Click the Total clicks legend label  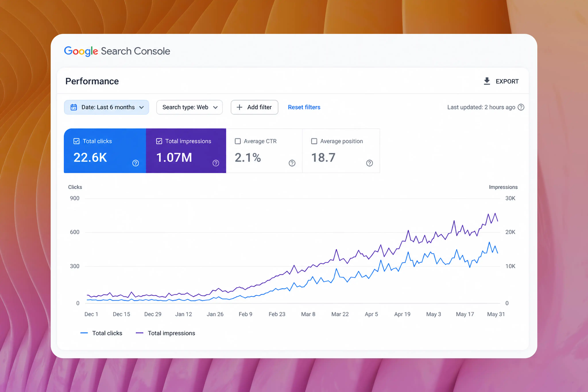point(107,333)
